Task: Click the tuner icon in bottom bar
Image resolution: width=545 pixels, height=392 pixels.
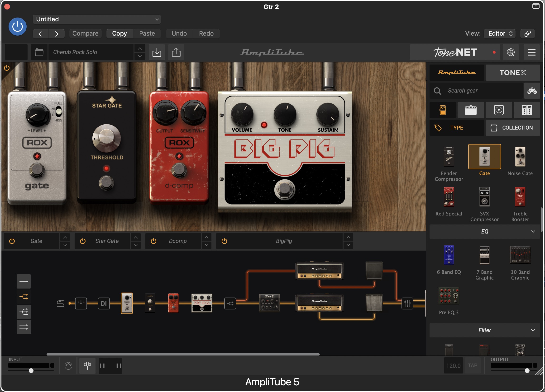Action: point(87,366)
